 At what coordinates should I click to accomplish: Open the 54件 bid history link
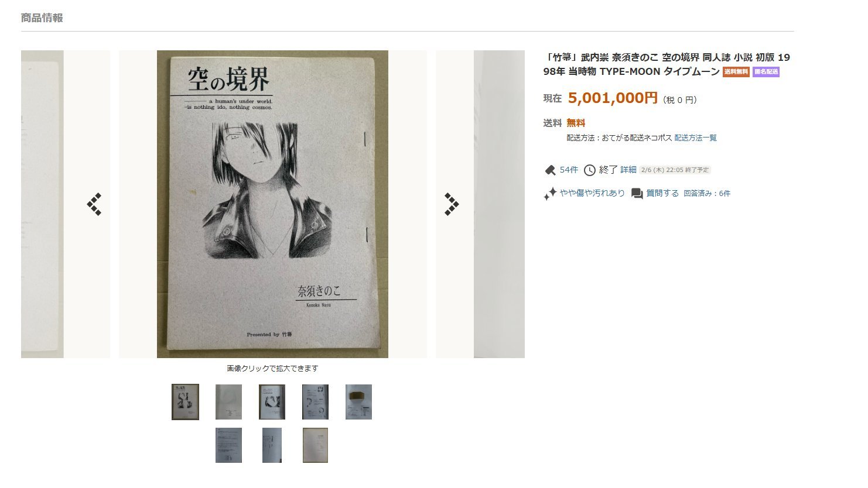[569, 170]
